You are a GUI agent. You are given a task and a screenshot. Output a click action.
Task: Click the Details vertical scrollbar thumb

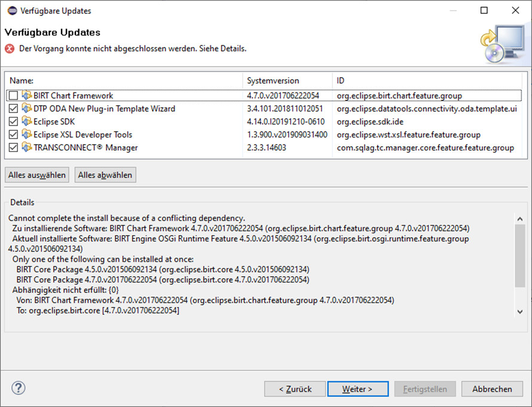[520, 256]
